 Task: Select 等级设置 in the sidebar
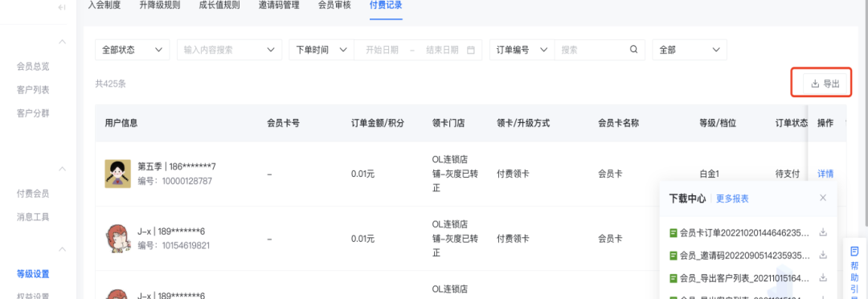(x=33, y=273)
